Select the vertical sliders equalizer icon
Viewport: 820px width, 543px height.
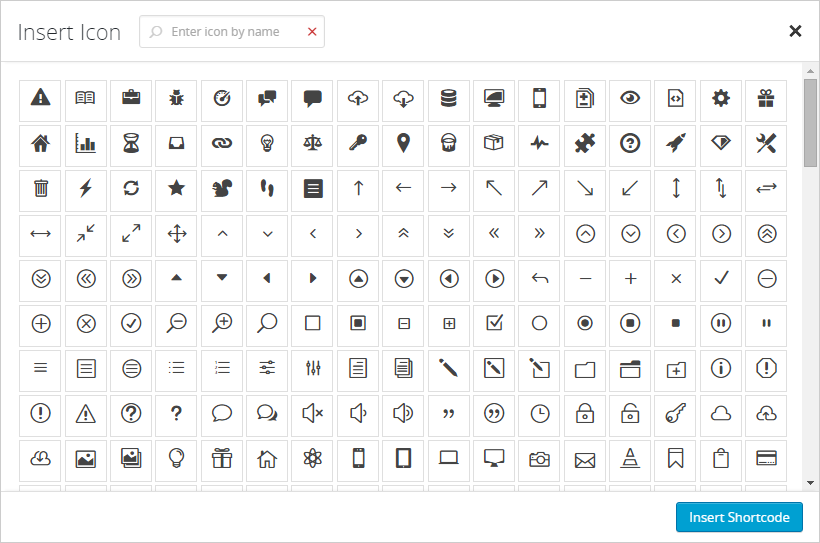(x=313, y=368)
